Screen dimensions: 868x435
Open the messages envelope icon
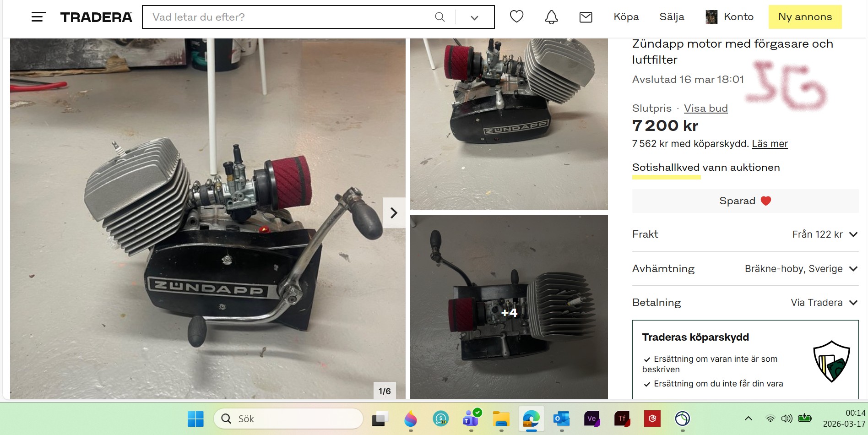coord(586,17)
